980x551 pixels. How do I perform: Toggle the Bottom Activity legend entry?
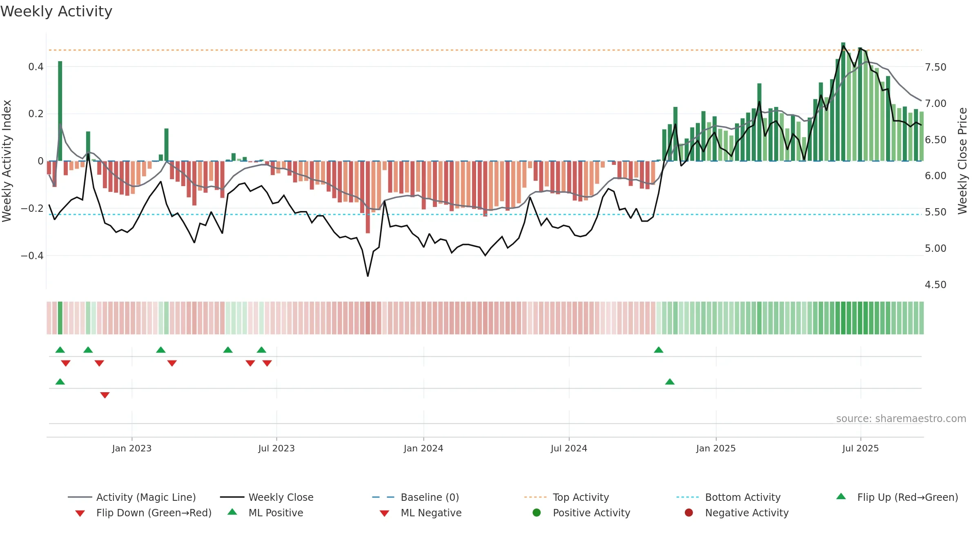(x=728, y=497)
